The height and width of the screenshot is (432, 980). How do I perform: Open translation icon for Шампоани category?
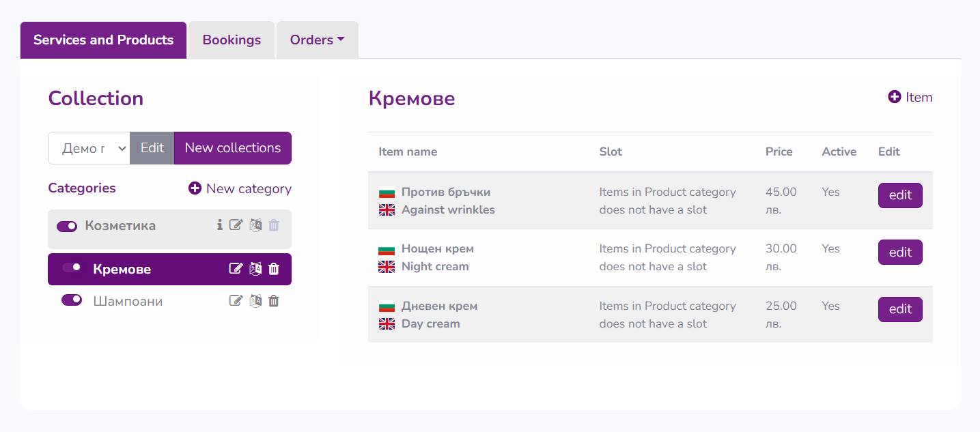point(255,300)
